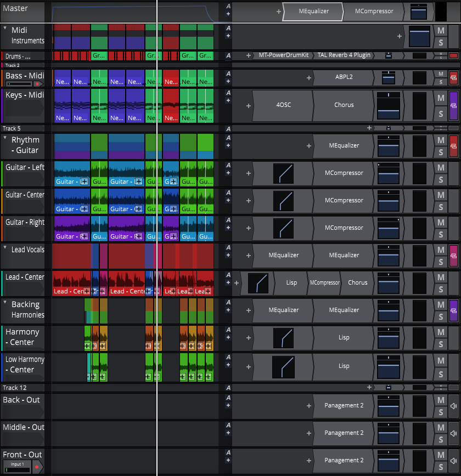Click the red record-arm icon on Front - Out
The image size is (461, 476).
37,467
